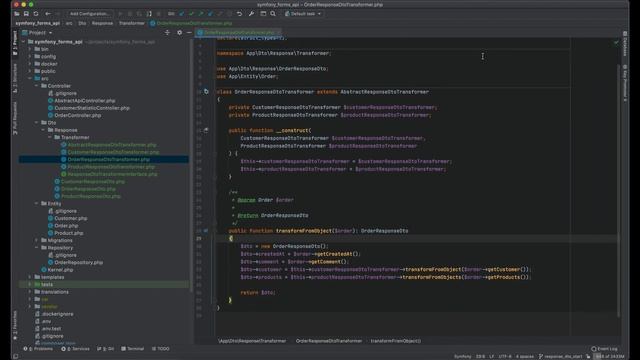The image size is (640, 360).
Task: Open ProductResponseDtoTransformer.php in the tree
Action: [111, 167]
